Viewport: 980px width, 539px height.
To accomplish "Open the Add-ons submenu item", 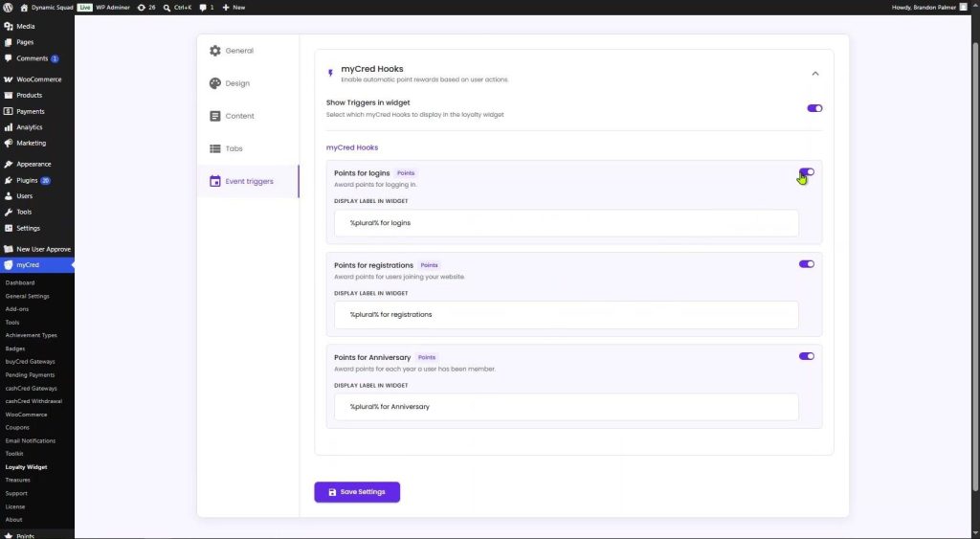I will 17,309.
